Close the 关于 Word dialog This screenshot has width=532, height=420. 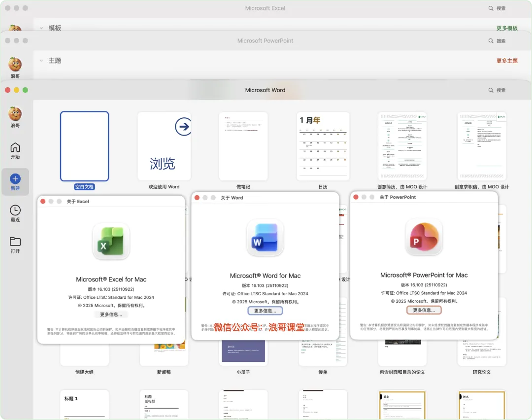point(197,198)
